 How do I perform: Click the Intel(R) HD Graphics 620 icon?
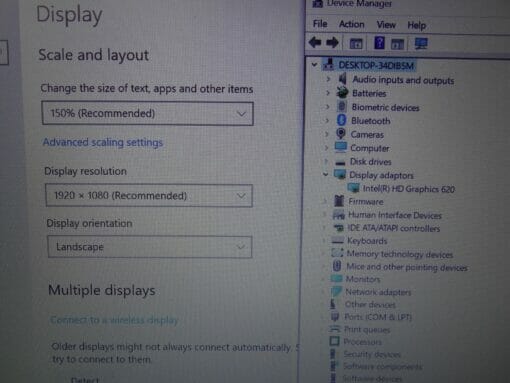353,188
